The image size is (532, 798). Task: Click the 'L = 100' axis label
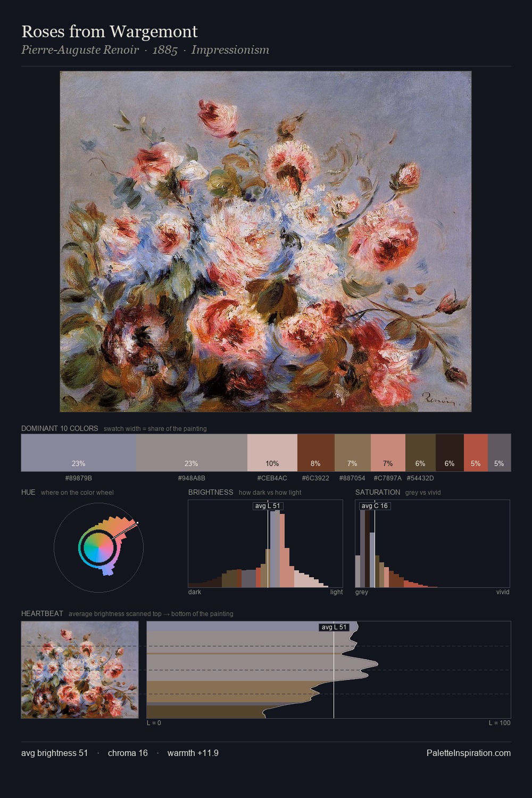[x=500, y=723]
